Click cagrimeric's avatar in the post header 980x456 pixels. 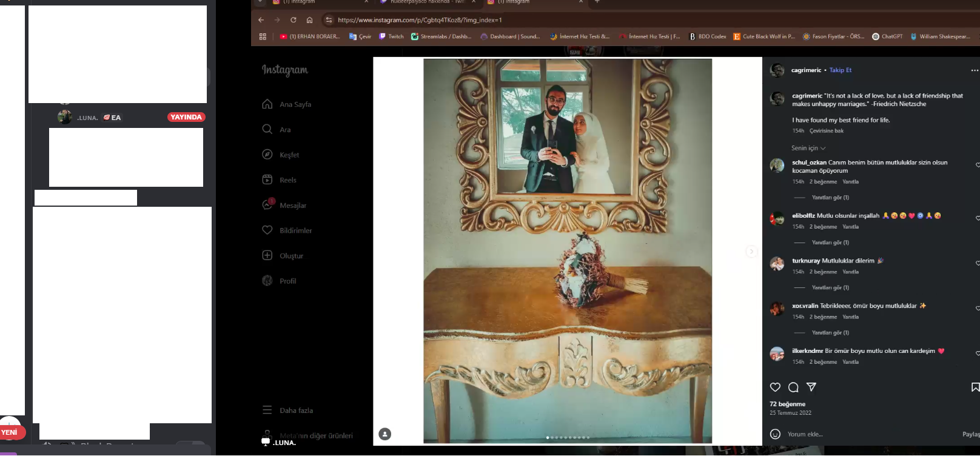tap(777, 70)
